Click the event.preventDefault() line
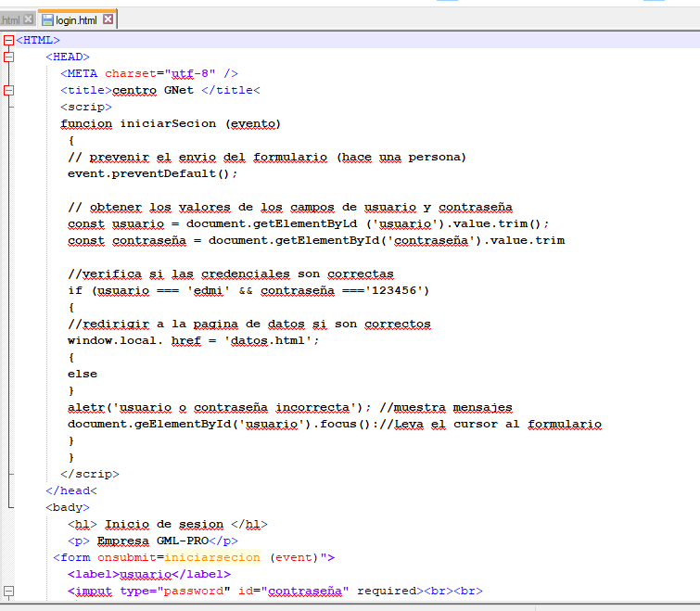Viewport: 700px width, 611px height. point(152,173)
